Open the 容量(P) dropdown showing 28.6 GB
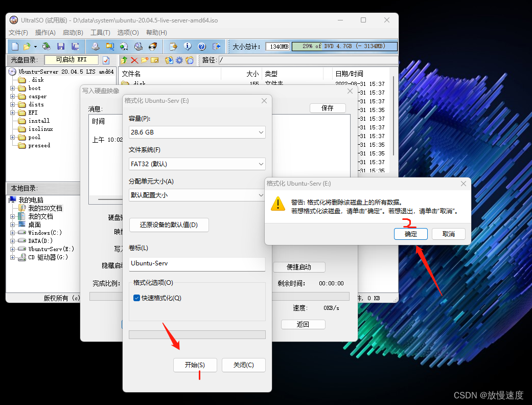Screen dimensions: 532x405 pyautogui.click(x=197, y=132)
